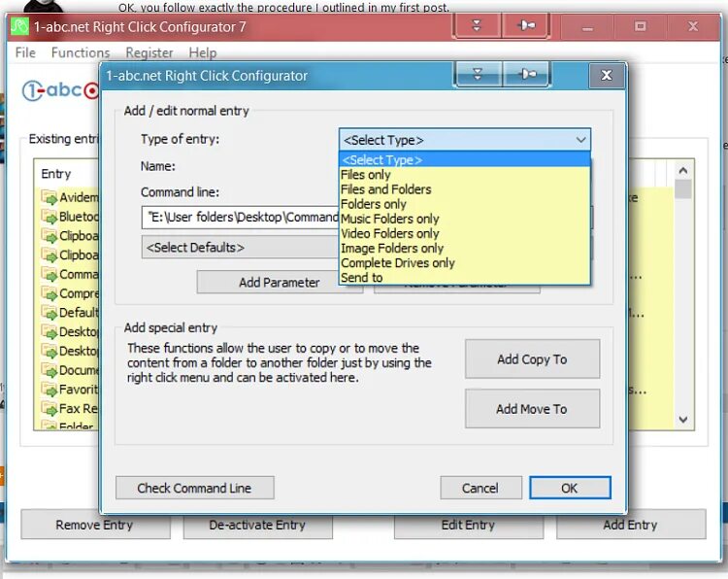Choose Video Folders only option
Viewport: 728px width, 579px height.
[465, 233]
